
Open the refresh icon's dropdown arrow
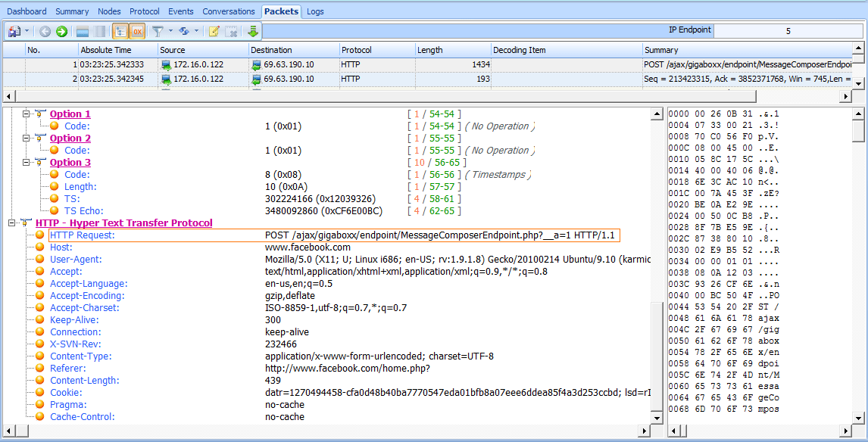[x=197, y=32]
